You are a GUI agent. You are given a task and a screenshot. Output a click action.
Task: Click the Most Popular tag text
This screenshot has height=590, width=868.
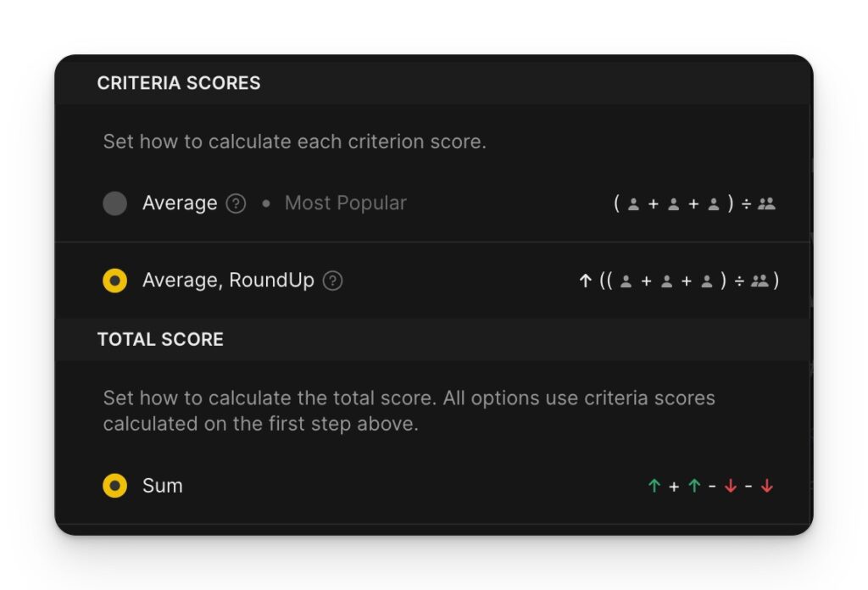[x=346, y=203]
